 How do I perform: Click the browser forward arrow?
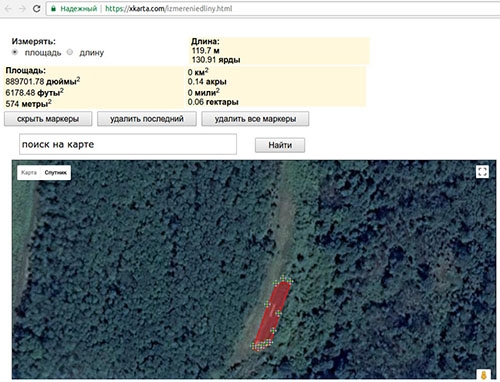[x=22, y=9]
